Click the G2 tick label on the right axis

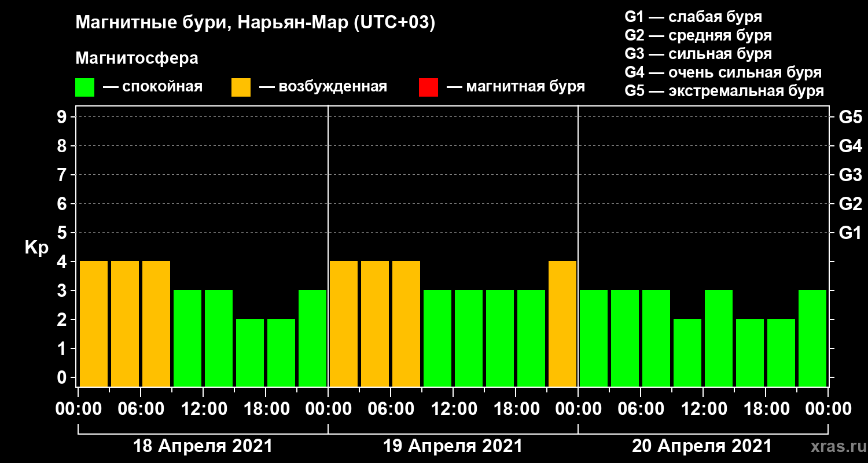tap(850, 204)
